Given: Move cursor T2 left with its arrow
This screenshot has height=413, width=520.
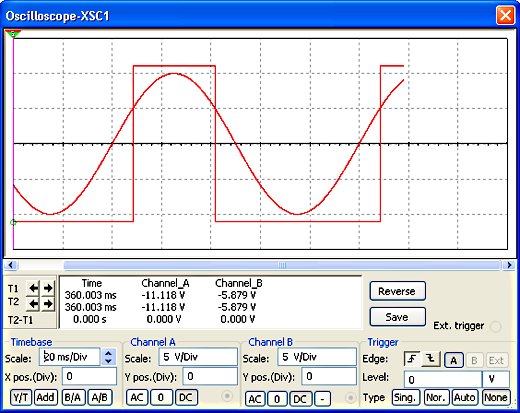Looking at the screenshot, I should coord(34,304).
